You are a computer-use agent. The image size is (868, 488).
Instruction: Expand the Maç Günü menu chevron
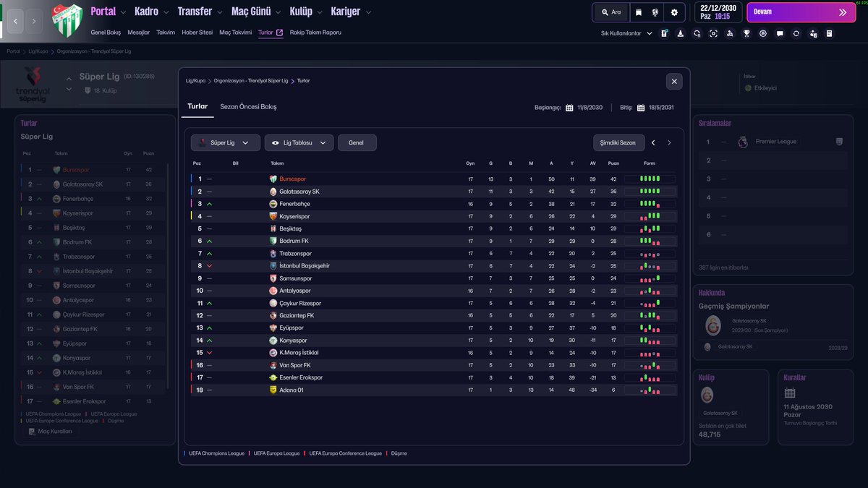click(278, 12)
